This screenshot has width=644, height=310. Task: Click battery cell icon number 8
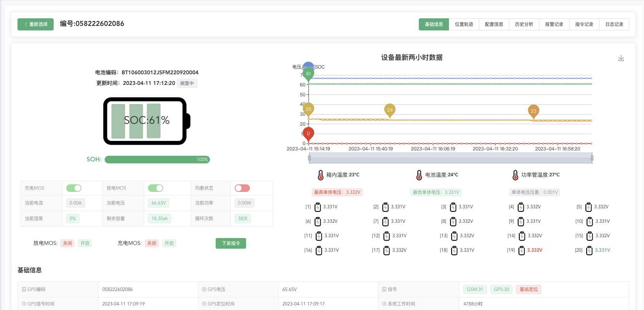453,222
